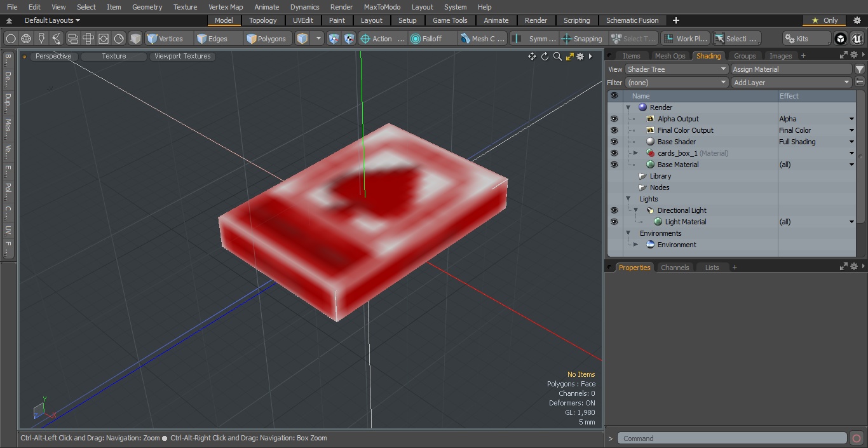The width and height of the screenshot is (868, 448).
Task: Open the Filter (none) dropdown
Action: pos(676,83)
